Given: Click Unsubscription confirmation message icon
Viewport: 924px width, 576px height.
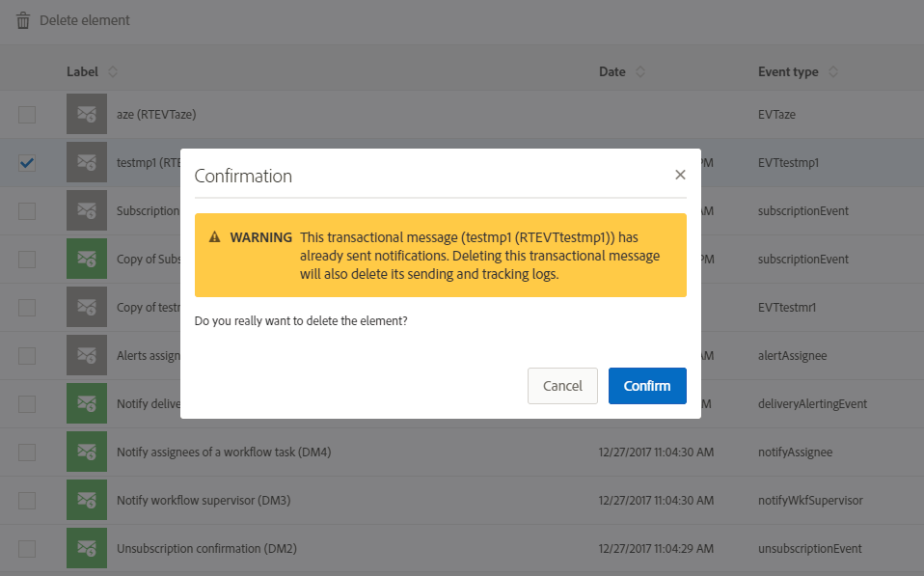Looking at the screenshot, I should tap(87, 548).
